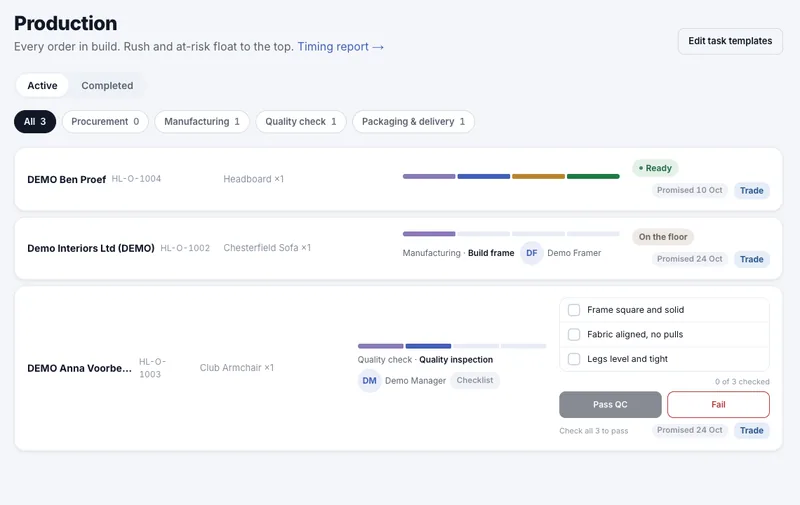Viewport: 800px width, 505px height.
Task: Switch to the Active tab
Action: click(42, 86)
